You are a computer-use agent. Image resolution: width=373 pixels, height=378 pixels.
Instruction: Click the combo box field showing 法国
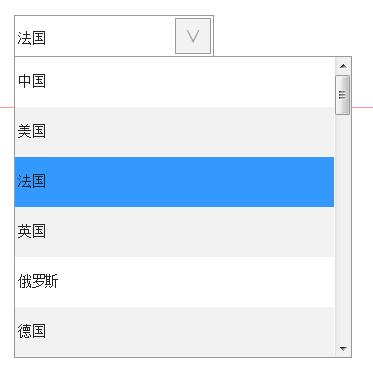(x=114, y=36)
